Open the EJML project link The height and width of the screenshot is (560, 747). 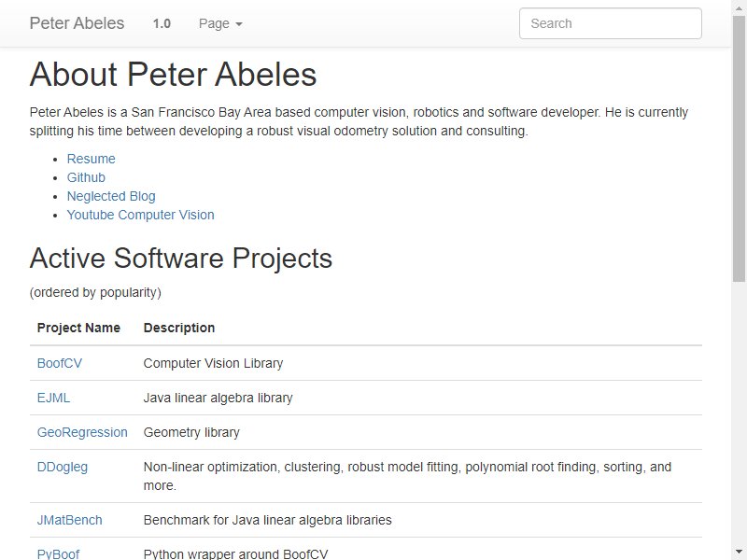click(x=53, y=398)
